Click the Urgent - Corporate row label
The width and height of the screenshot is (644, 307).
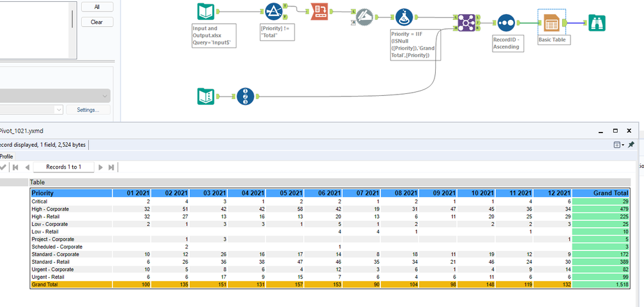pyautogui.click(x=53, y=269)
